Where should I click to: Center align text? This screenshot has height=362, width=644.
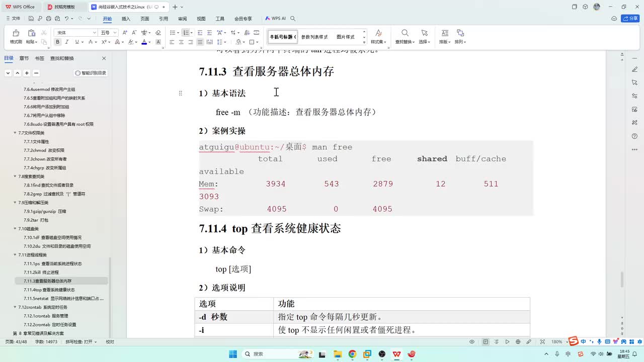[181, 42]
